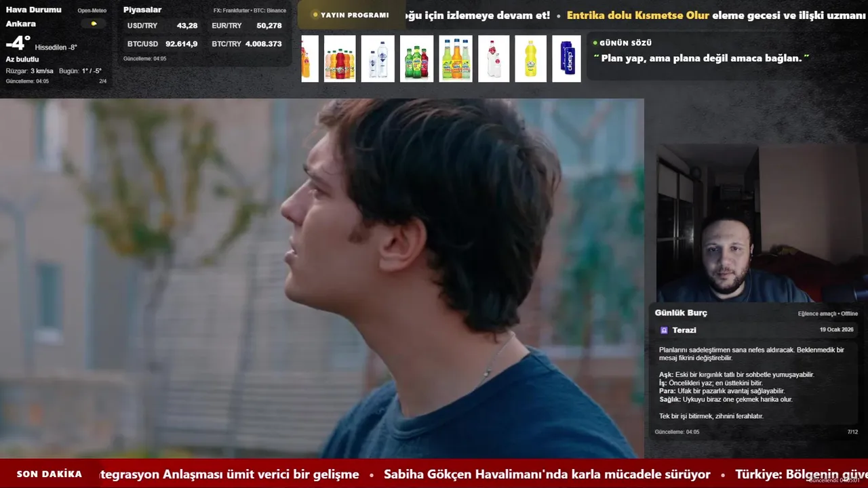Click the SON DAKİKA badge
Viewport: 868px width, 488px height.
click(50, 474)
